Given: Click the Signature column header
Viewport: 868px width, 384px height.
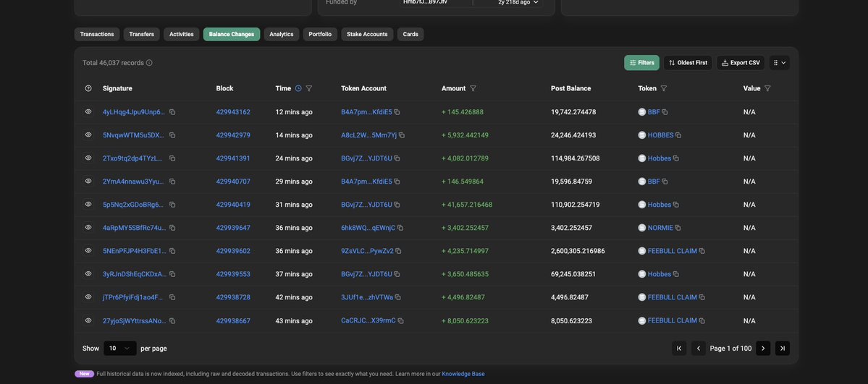Looking at the screenshot, I should [x=117, y=88].
